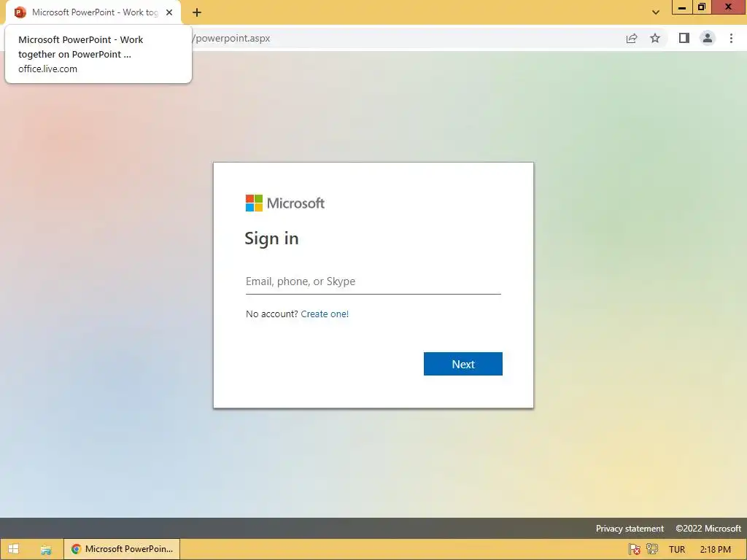
Task: Click the Create one! link
Action: 325,314
